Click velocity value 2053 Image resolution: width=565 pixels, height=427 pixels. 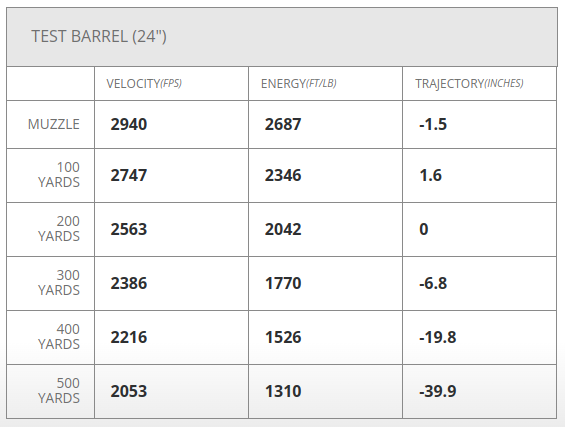[129, 391]
